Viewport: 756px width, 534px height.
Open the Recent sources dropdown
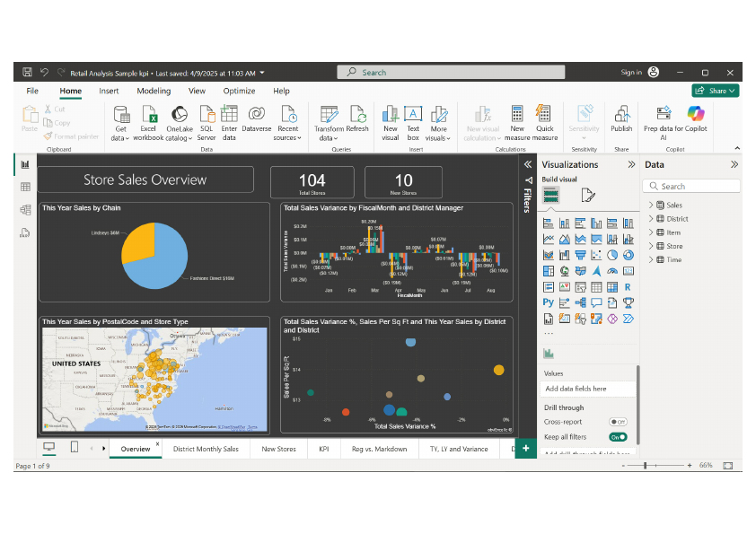(x=288, y=123)
